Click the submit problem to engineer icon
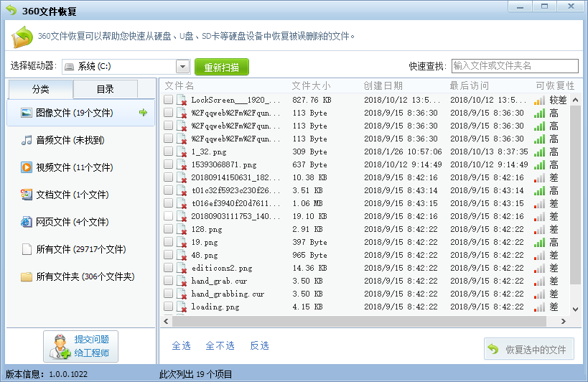 tap(60, 348)
